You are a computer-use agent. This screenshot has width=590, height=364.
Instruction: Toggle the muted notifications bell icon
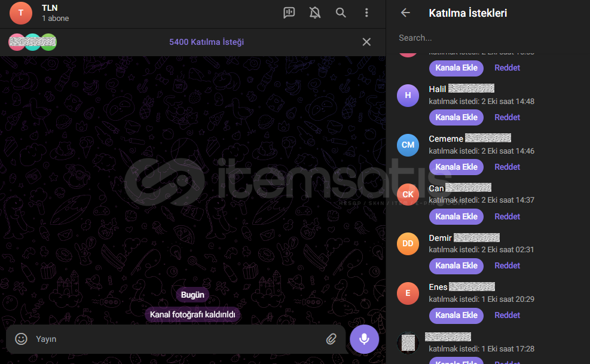[315, 13]
